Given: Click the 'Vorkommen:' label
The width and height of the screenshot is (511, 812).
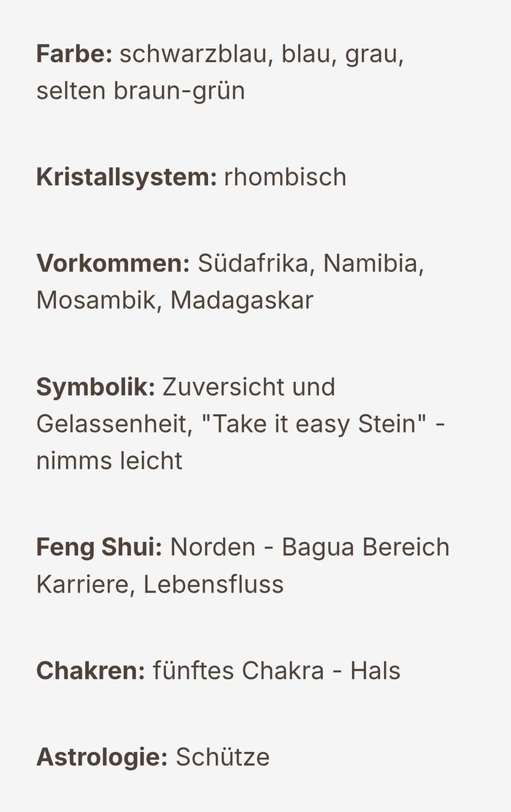Looking at the screenshot, I should coord(113,263).
